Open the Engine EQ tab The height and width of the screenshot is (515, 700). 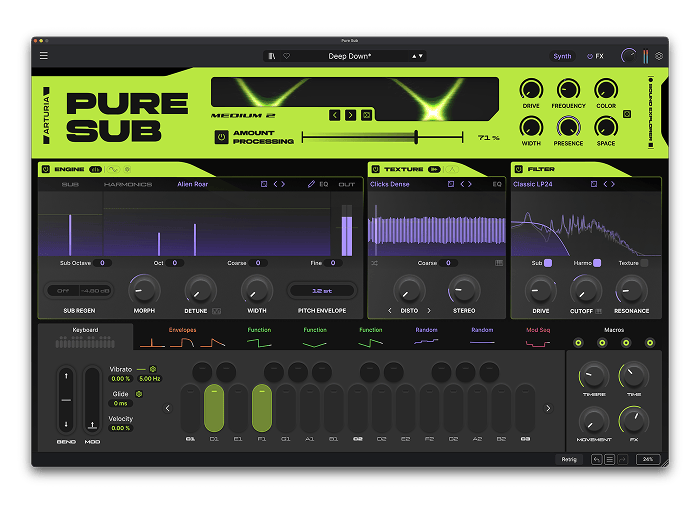(x=324, y=184)
